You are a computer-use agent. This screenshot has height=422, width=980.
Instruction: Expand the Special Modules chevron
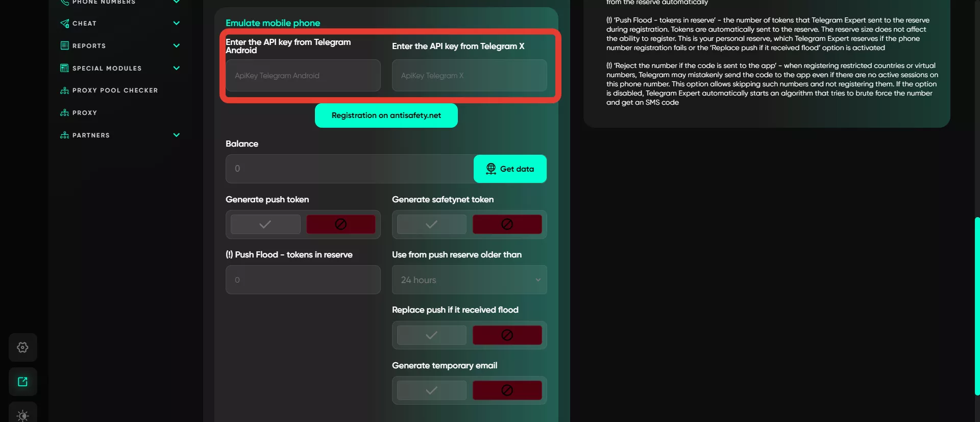tap(177, 68)
